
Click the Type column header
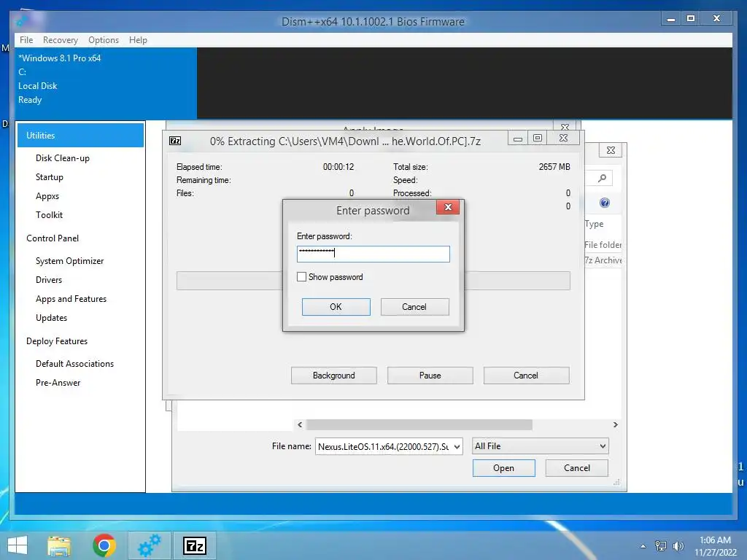point(594,224)
